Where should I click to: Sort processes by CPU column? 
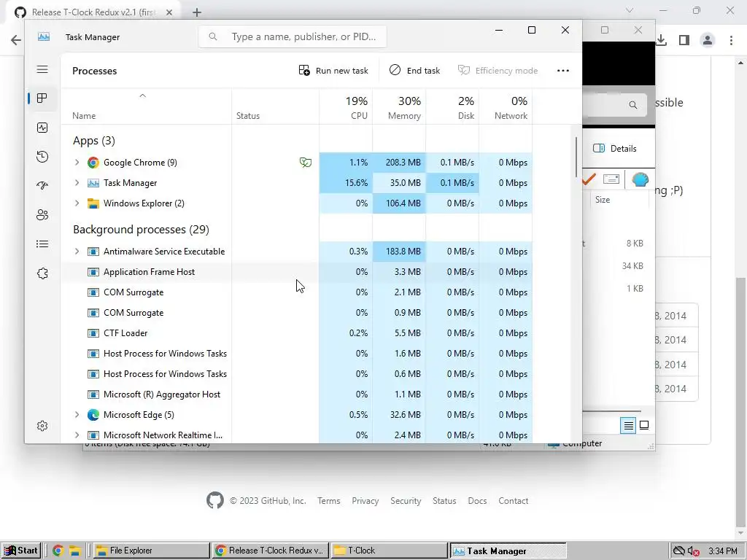(346, 106)
